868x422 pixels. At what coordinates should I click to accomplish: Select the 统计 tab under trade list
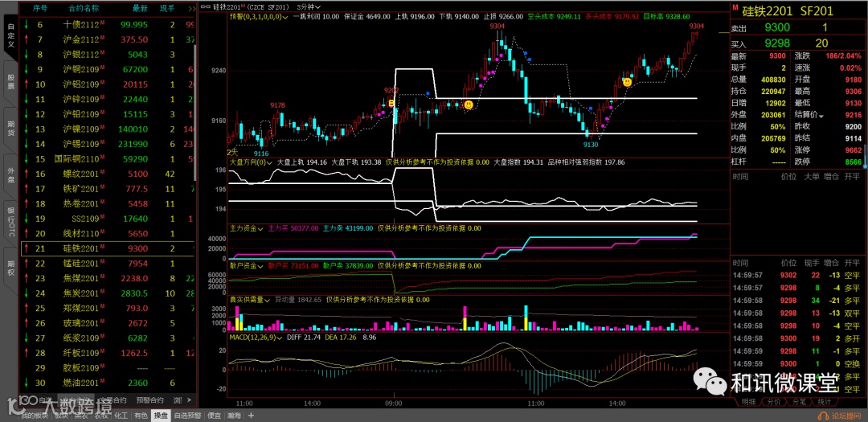pyautogui.click(x=825, y=402)
